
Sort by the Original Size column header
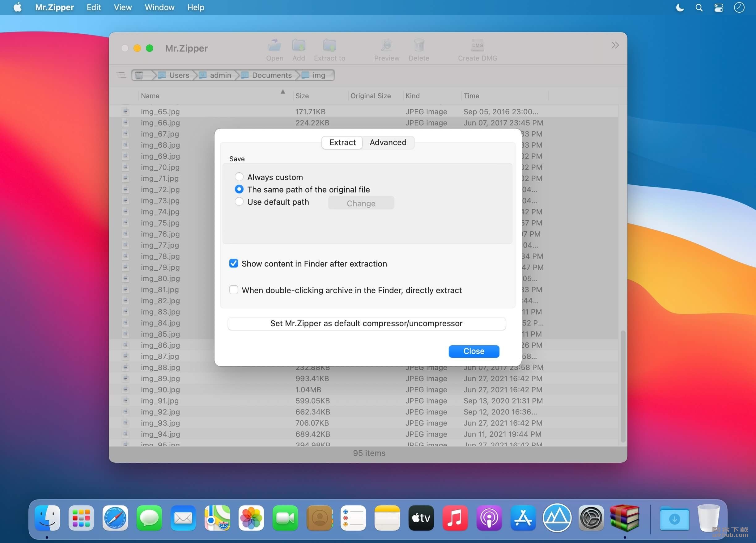pyautogui.click(x=375, y=96)
